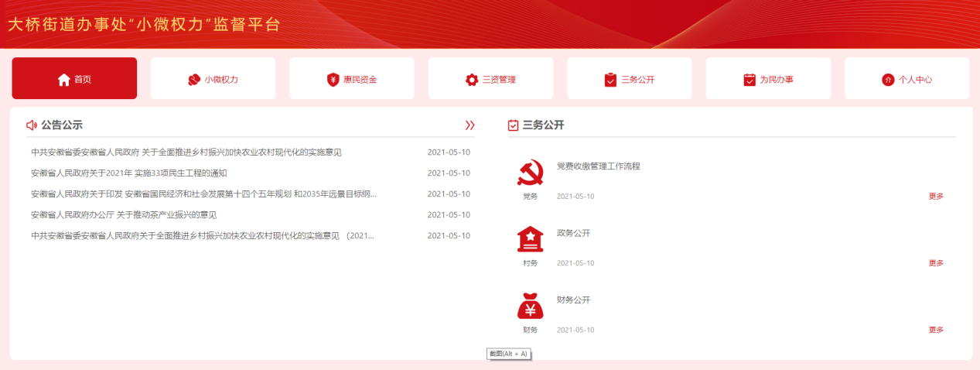This screenshot has width=980, height=370.
Task: Expand 公告公示 list with double chevron
Action: [x=470, y=125]
